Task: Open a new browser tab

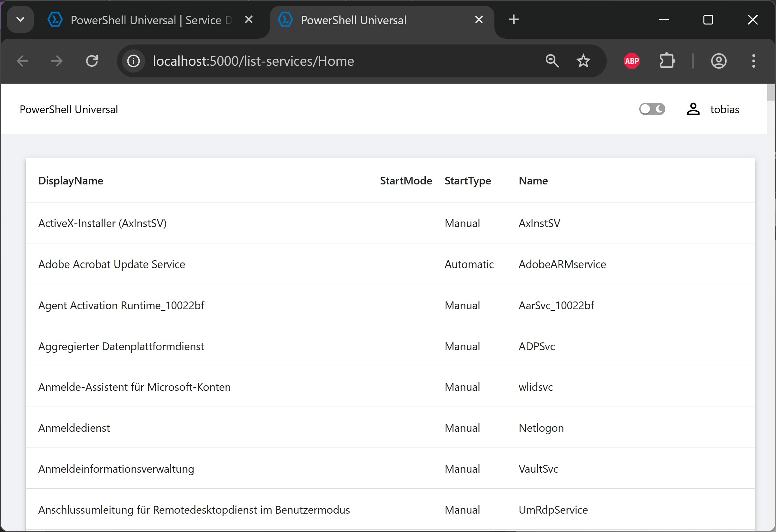Action: point(513,20)
